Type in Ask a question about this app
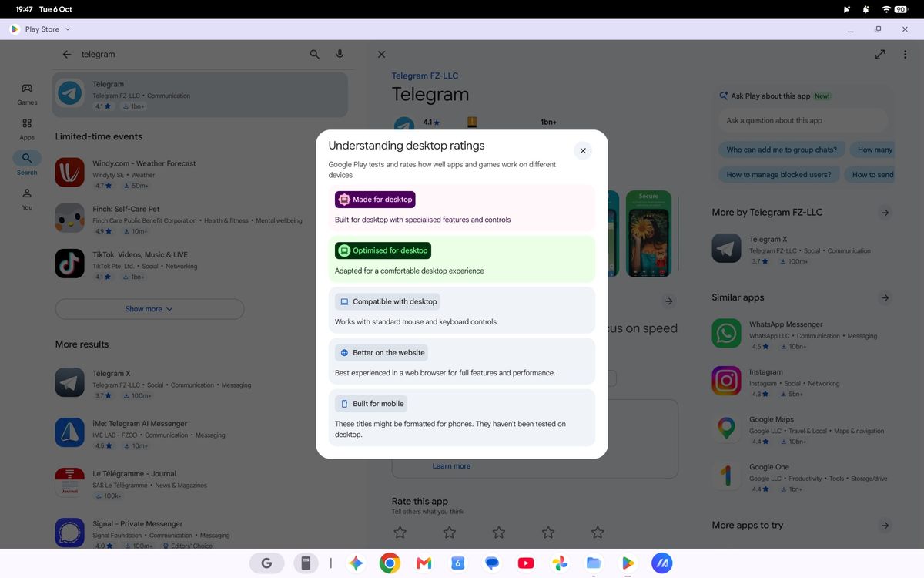The width and height of the screenshot is (924, 578). pyautogui.click(x=802, y=121)
